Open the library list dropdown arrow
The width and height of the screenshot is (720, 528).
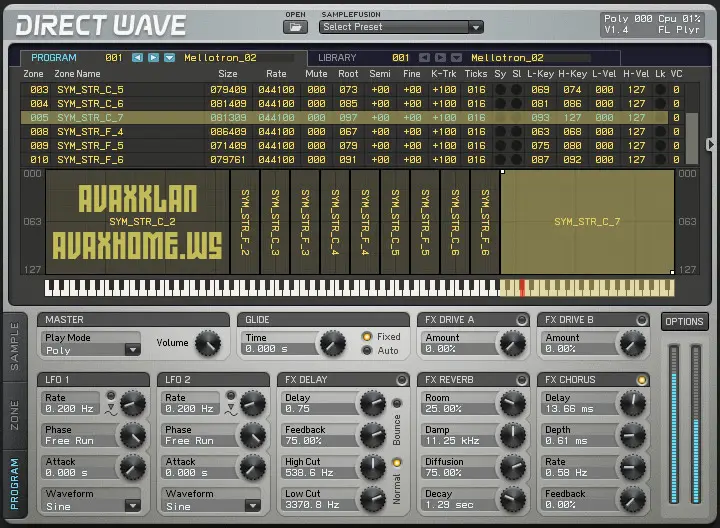pos(456,57)
